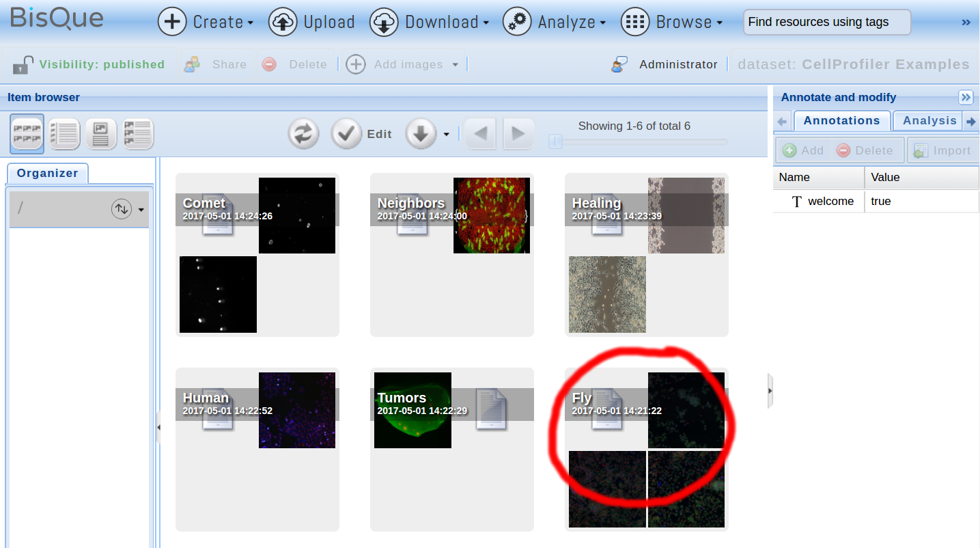The width and height of the screenshot is (980, 548).
Task: Open the Browse dropdown menu
Action: [x=673, y=22]
